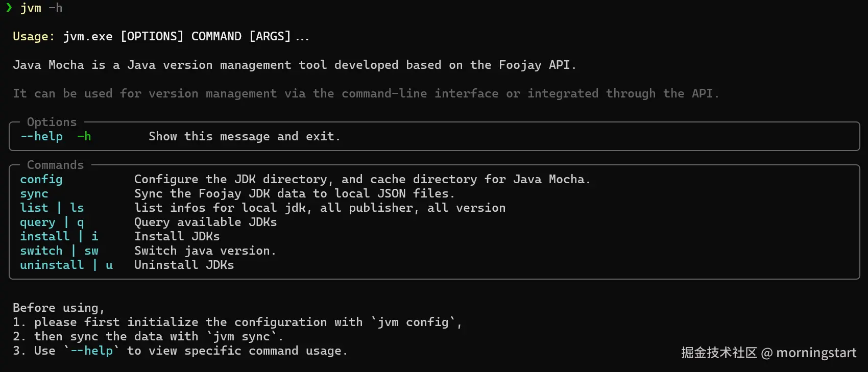This screenshot has width=868, height=372.
Task: Click the "Options" panel heading
Action: pos(52,122)
